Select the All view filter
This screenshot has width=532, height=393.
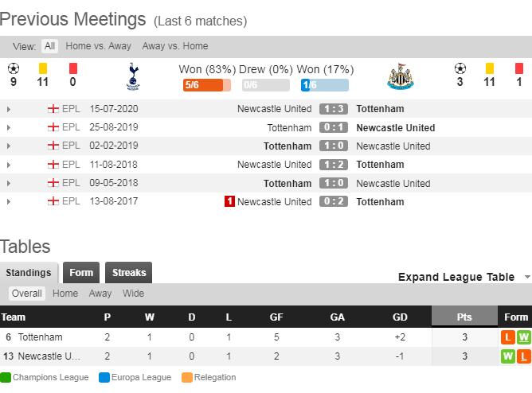49,46
